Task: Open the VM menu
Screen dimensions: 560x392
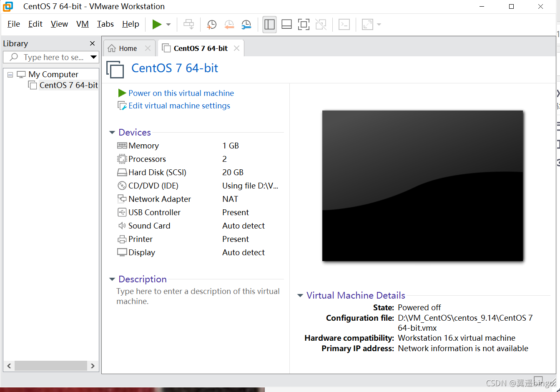Action: (83, 24)
